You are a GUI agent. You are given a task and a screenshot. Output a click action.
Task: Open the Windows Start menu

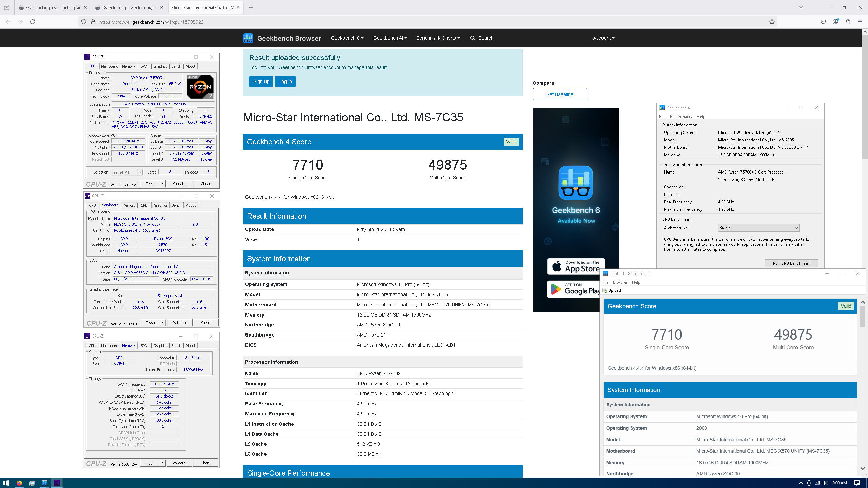(x=6, y=483)
